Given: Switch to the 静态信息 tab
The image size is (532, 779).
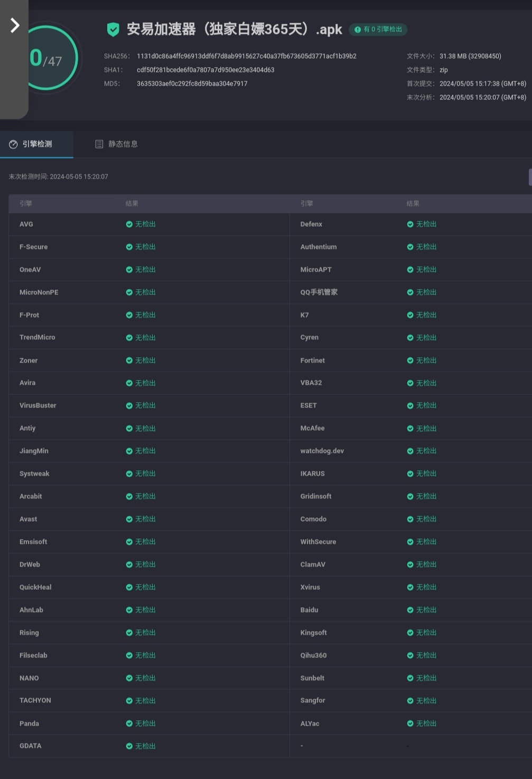Looking at the screenshot, I should (116, 144).
